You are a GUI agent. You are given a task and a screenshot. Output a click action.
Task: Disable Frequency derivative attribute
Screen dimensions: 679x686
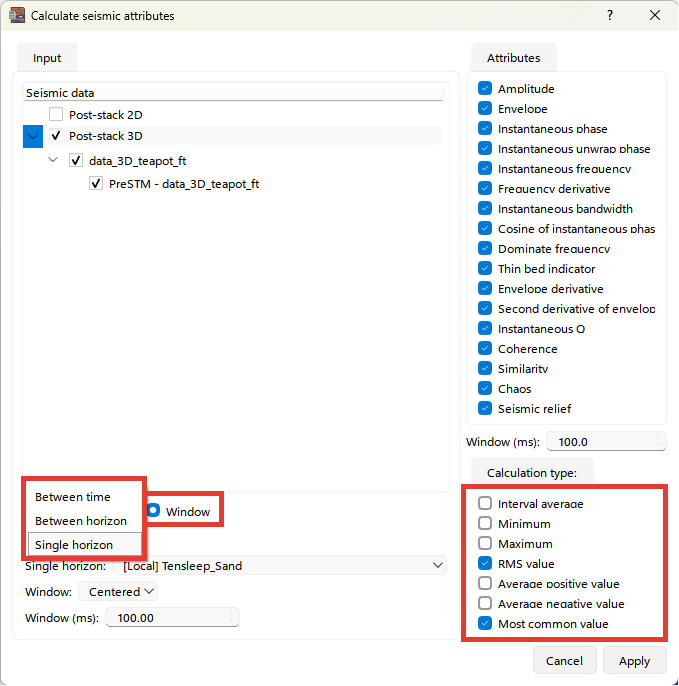[485, 189]
